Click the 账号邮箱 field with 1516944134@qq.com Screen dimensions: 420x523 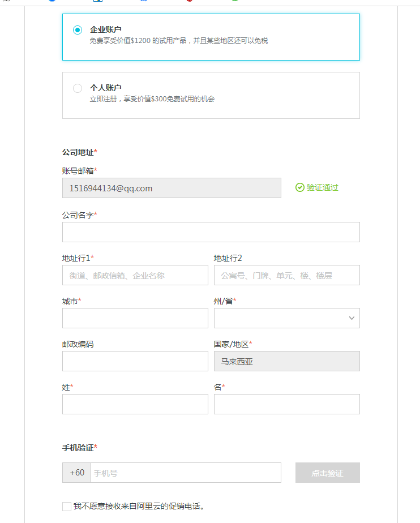171,188
